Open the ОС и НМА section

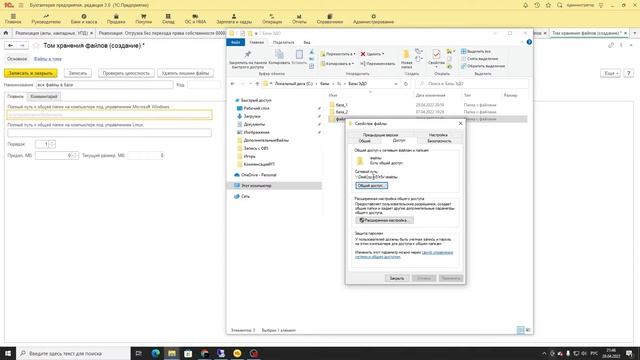[x=195, y=19]
